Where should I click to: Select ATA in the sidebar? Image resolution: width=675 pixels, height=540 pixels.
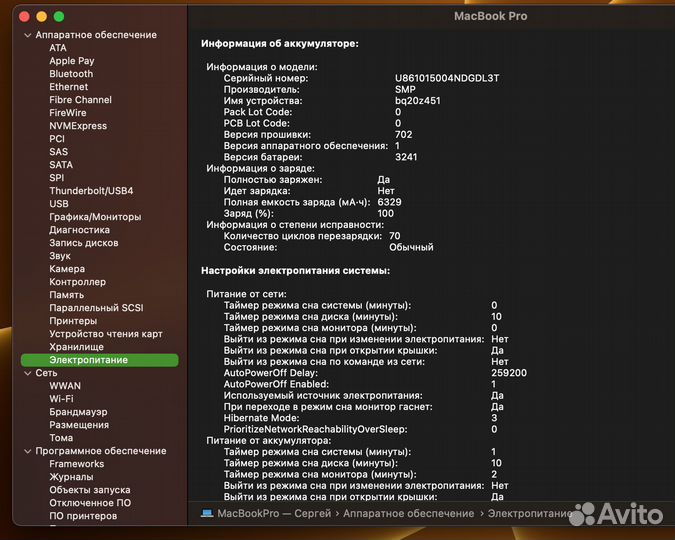58,48
